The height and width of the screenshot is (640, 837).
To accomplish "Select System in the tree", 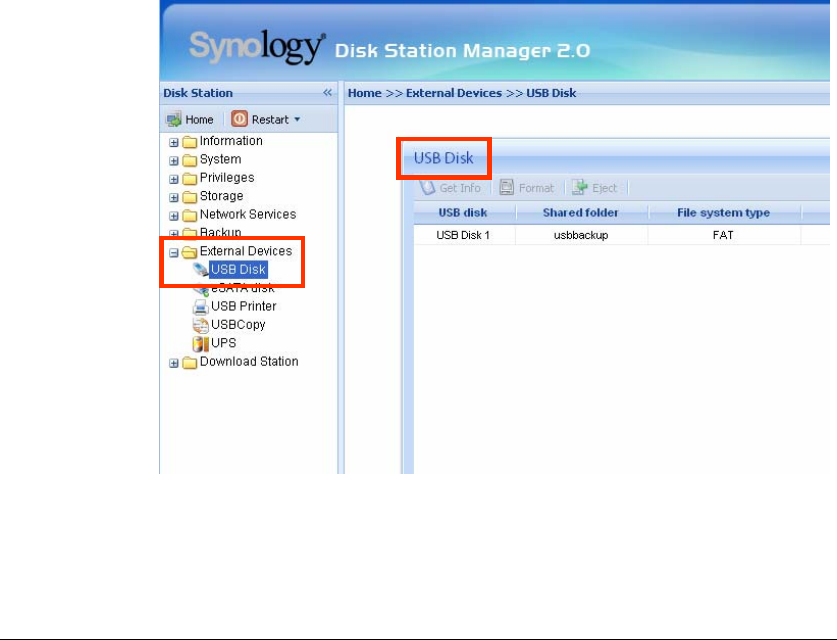I will coord(220,159).
